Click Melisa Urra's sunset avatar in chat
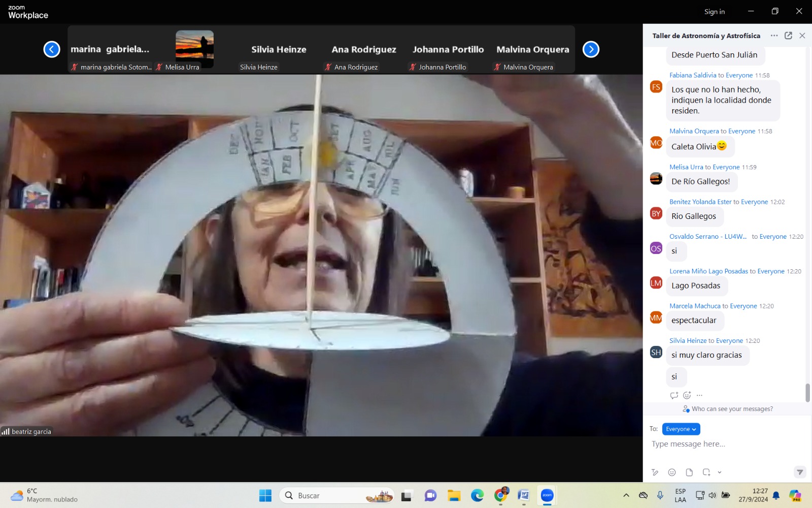 [656, 178]
